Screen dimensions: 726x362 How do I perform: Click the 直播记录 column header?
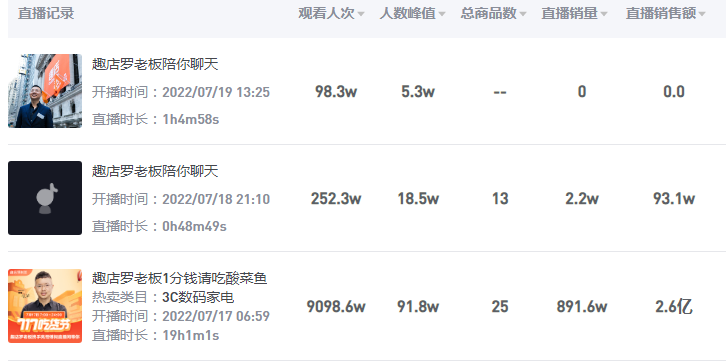coord(46,13)
